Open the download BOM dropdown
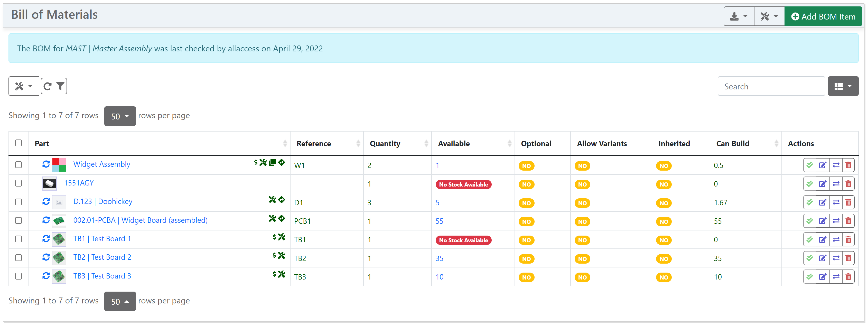868x325 pixels. (739, 16)
